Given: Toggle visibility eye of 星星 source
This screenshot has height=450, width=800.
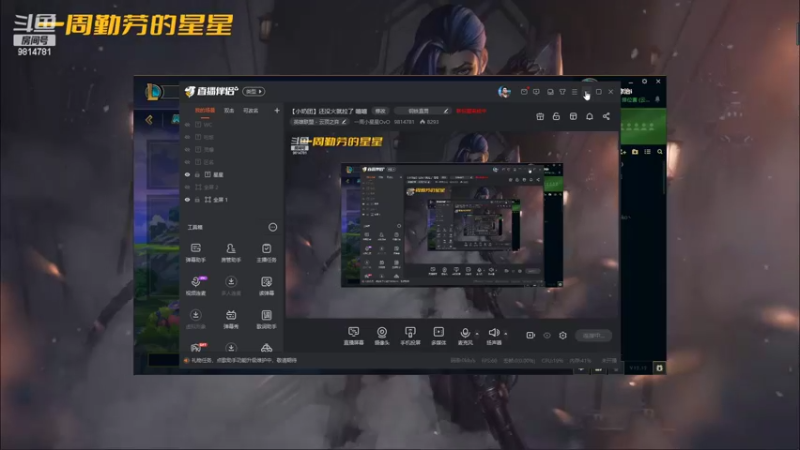Looking at the screenshot, I should tap(187, 174).
